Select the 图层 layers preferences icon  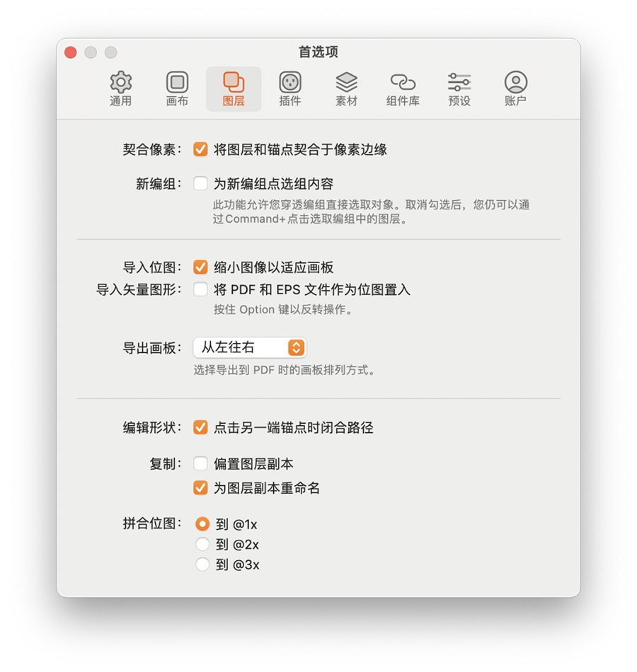tap(234, 88)
